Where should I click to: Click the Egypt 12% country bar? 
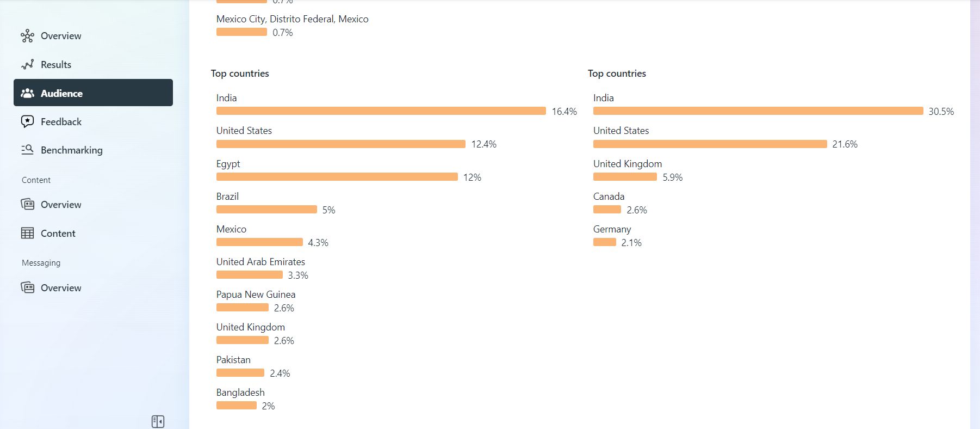point(337,177)
